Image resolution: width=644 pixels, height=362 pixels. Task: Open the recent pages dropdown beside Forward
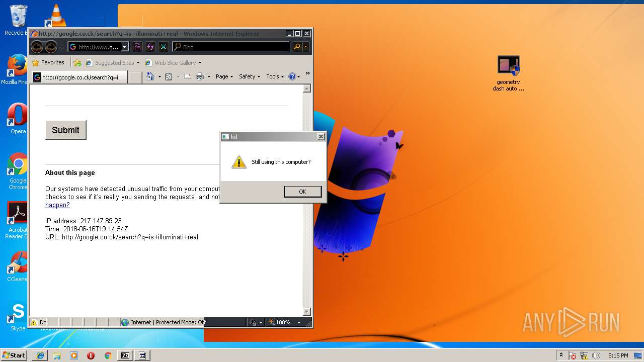tap(62, 47)
